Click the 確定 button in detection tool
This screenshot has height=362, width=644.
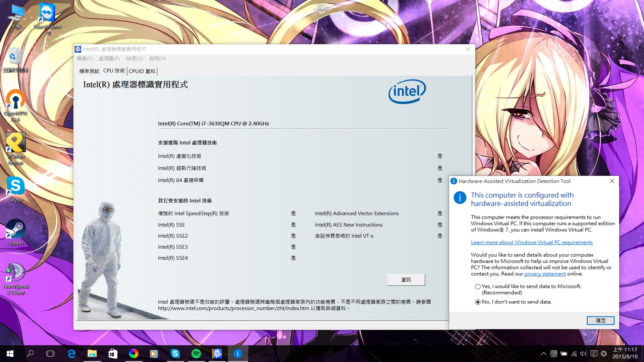pos(600,320)
